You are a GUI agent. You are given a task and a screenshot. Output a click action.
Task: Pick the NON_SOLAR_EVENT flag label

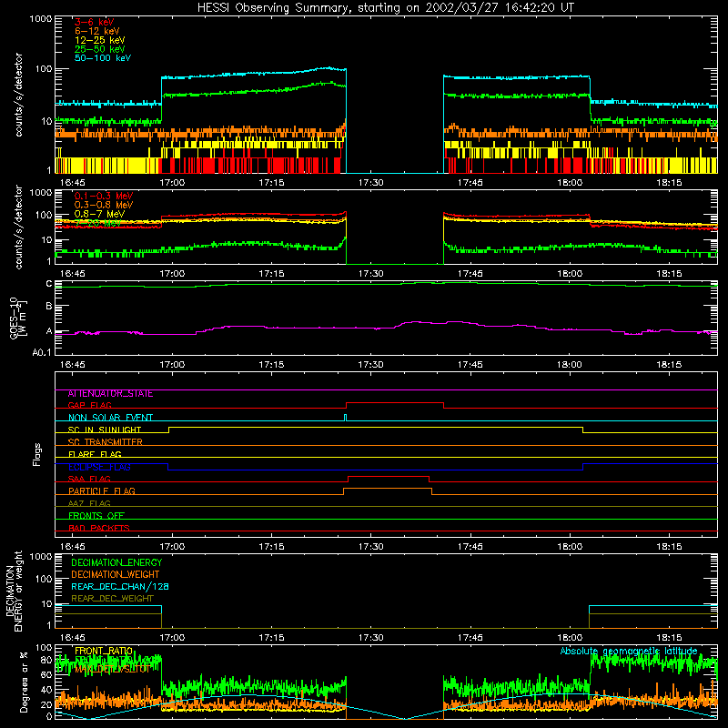[110, 418]
